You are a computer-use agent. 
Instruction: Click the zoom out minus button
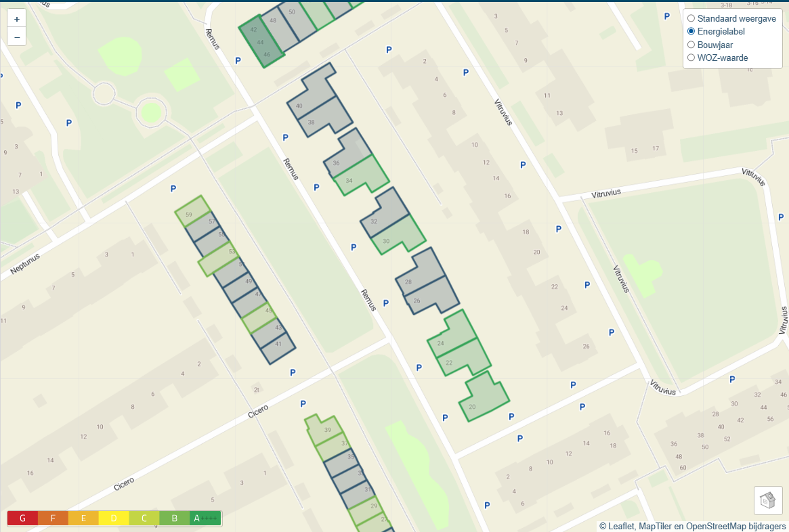[x=16, y=37]
